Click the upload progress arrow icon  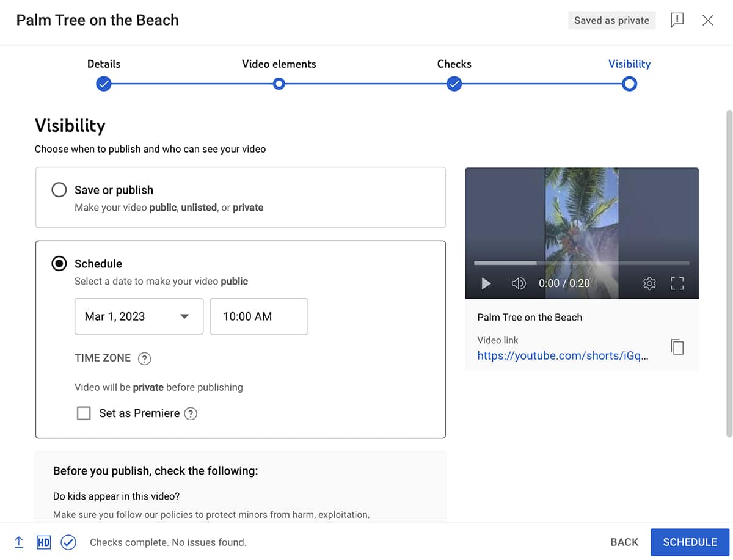(x=18, y=542)
